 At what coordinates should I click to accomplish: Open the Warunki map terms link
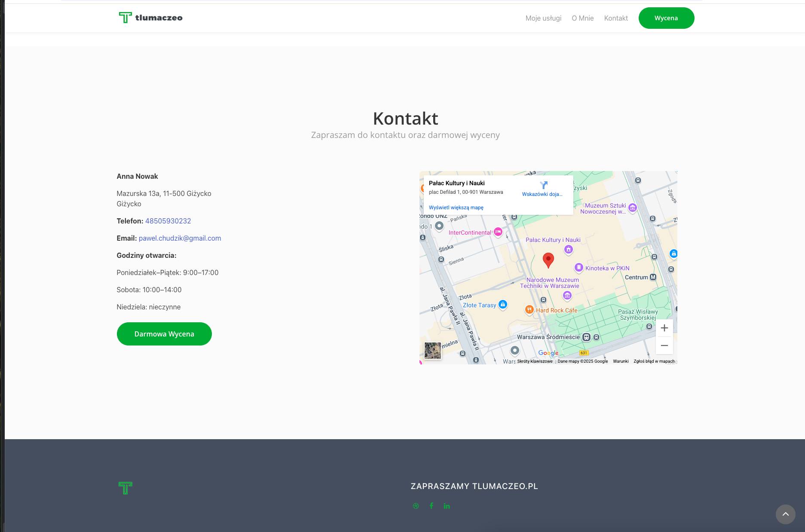[621, 361]
